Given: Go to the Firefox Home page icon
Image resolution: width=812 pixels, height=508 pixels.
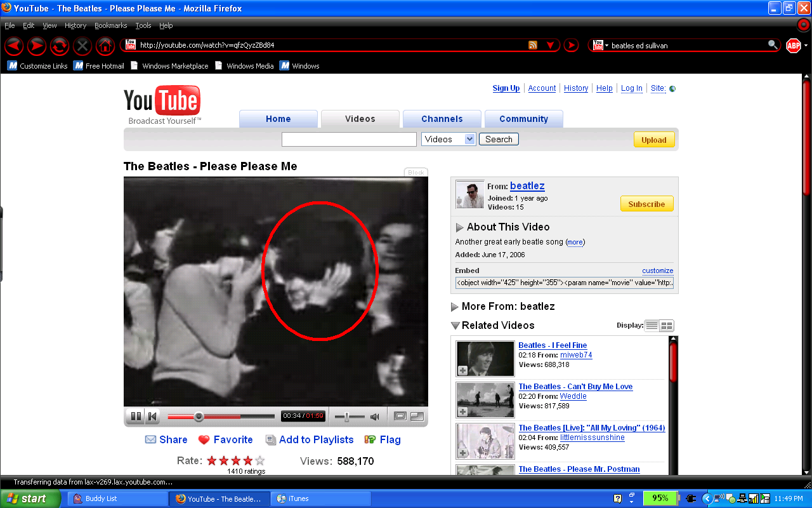Looking at the screenshot, I should pos(105,46).
